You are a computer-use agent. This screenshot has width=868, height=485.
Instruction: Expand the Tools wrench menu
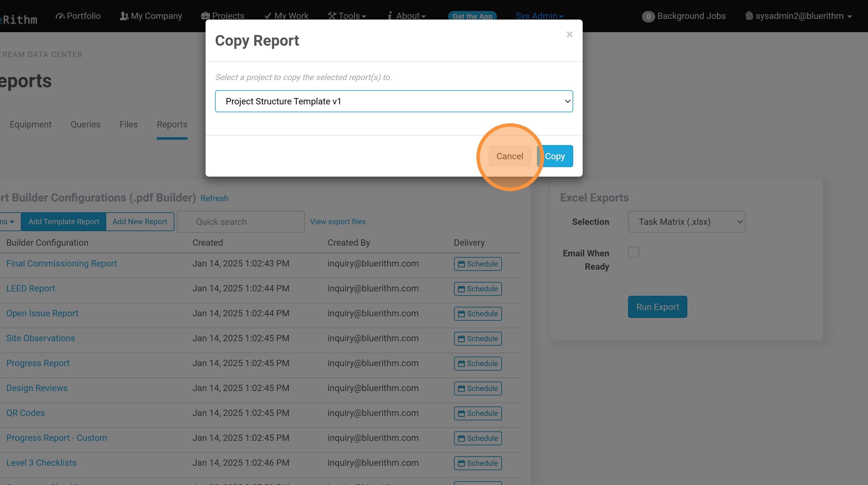(347, 16)
